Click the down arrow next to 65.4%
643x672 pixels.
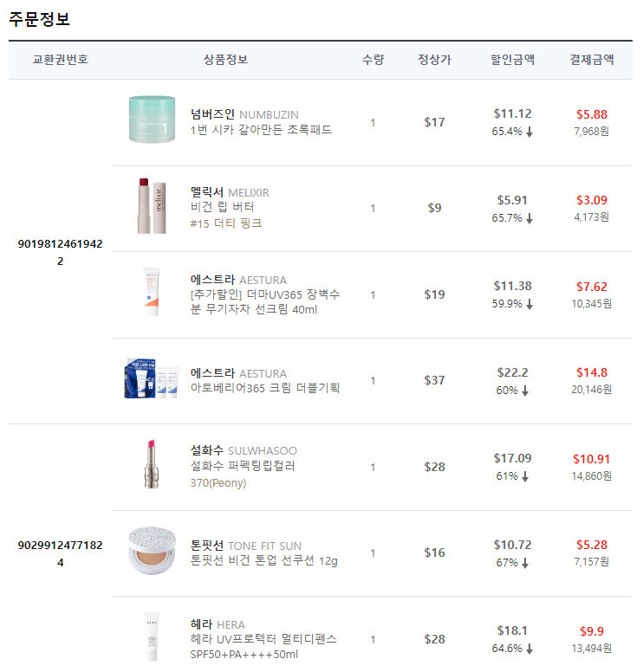[529, 132]
